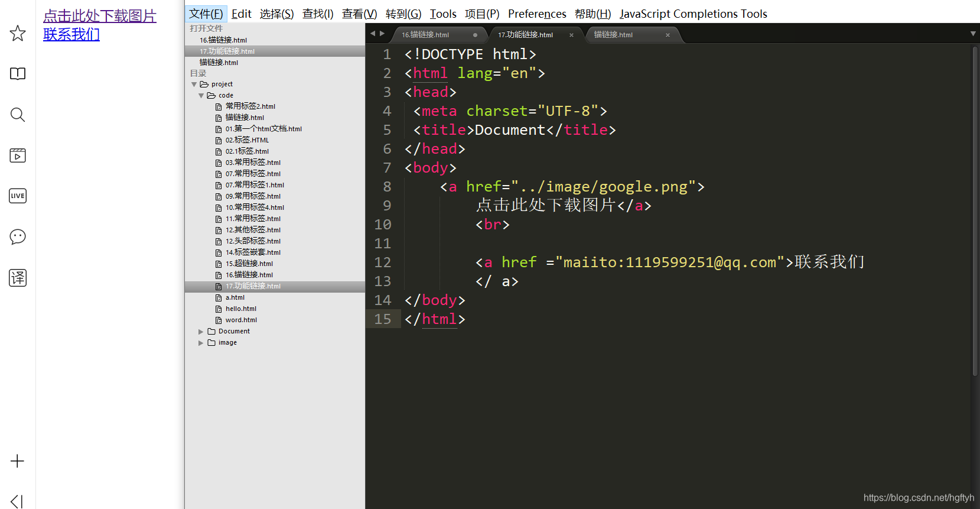The width and height of the screenshot is (980, 509).
Task: Open 10.常用标签4.html file
Action: tap(255, 208)
